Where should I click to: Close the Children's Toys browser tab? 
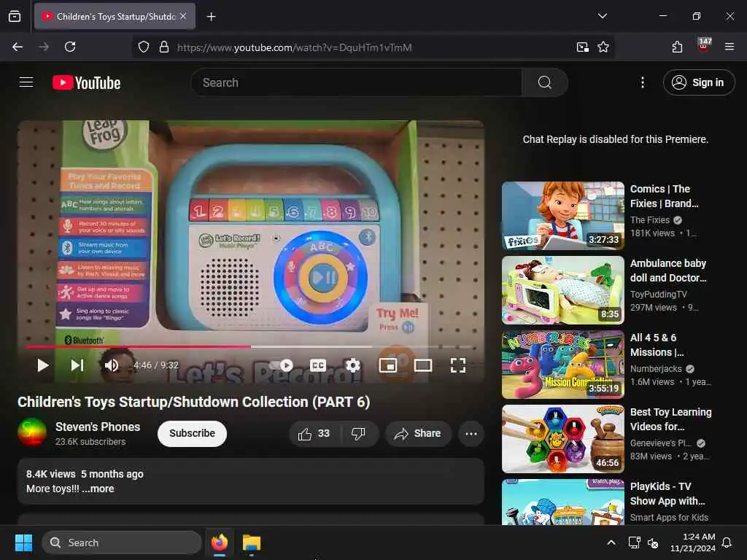coord(183,16)
